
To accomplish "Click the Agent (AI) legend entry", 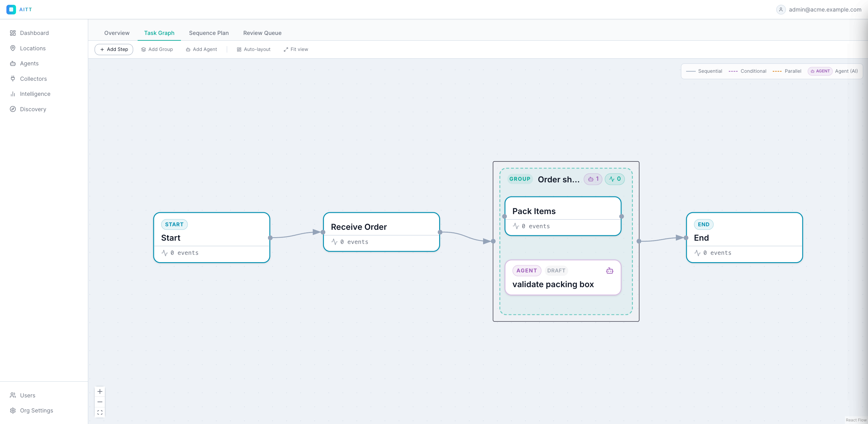I will click(833, 71).
